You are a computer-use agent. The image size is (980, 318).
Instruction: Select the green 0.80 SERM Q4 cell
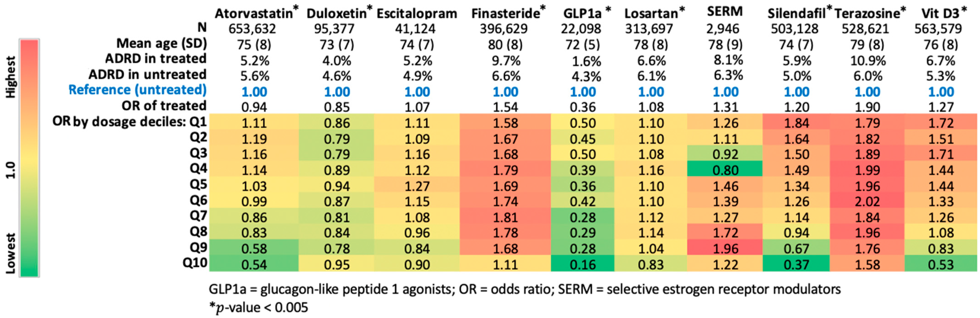tap(725, 170)
